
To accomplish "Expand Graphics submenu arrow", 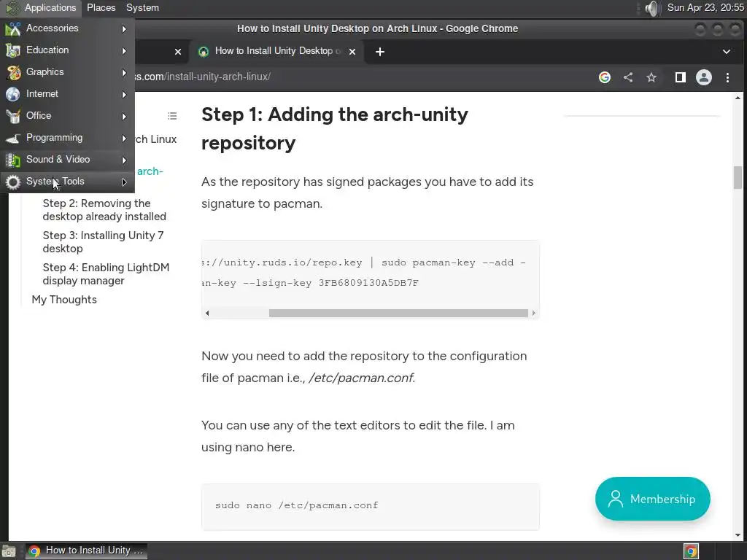I will tap(124, 72).
